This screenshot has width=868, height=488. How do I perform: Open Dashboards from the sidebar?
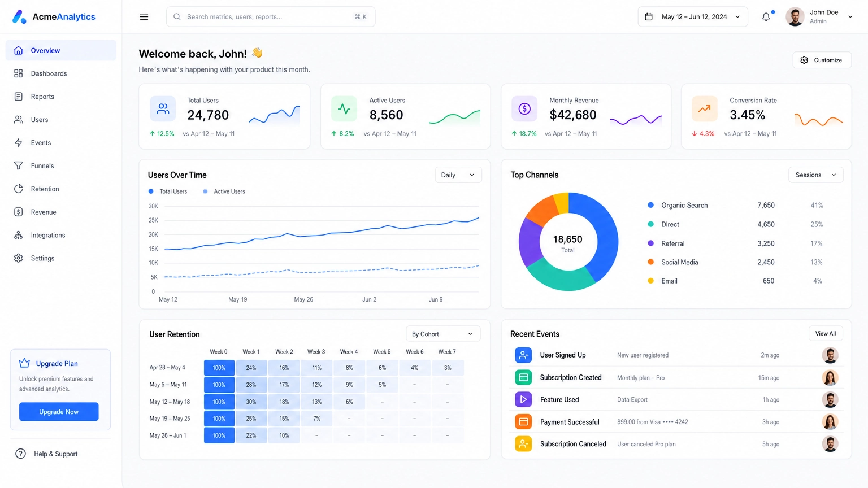61,73
